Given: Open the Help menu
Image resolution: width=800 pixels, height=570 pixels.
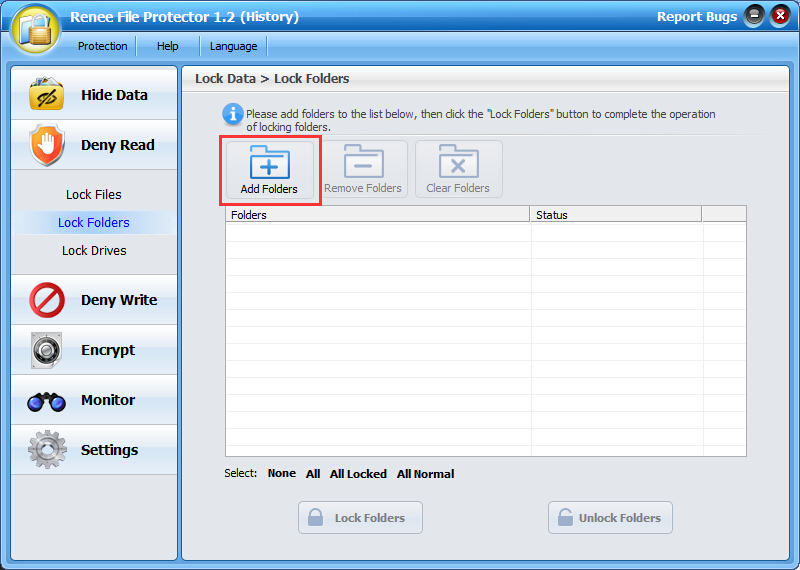Looking at the screenshot, I should tap(168, 46).
